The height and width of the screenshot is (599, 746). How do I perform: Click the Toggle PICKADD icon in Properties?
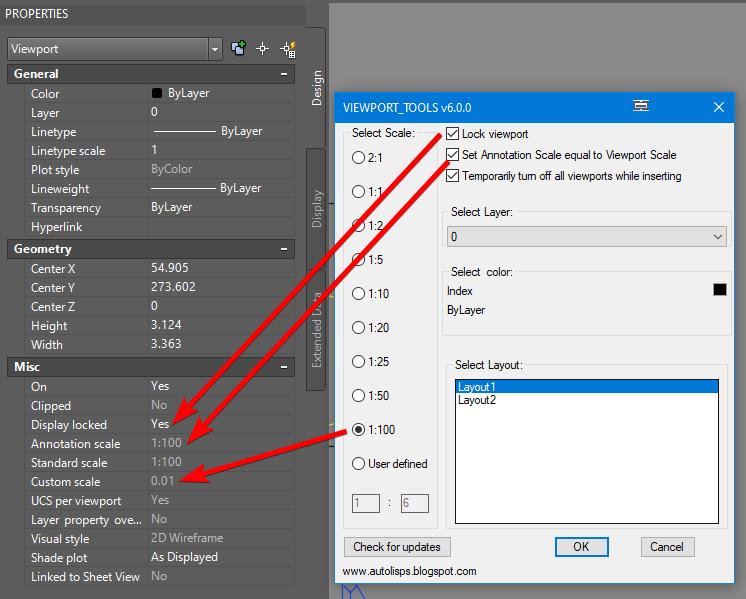pos(238,49)
